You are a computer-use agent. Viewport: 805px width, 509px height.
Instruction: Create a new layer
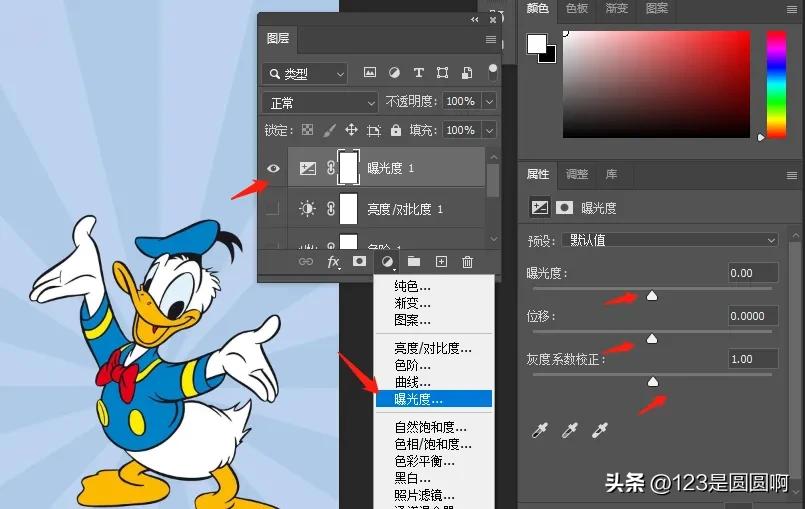(441, 262)
